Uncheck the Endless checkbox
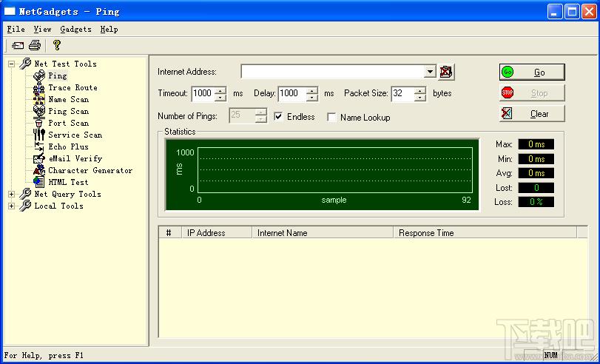600x364 pixels. tap(279, 117)
